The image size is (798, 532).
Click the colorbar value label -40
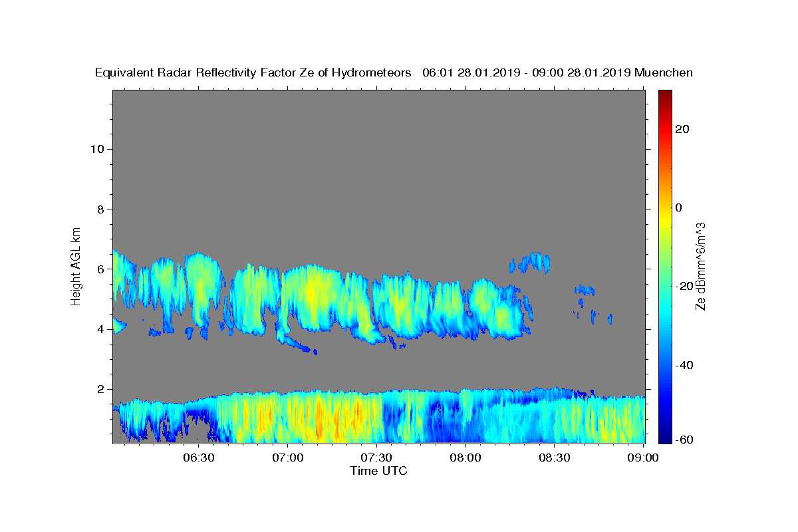point(684,364)
